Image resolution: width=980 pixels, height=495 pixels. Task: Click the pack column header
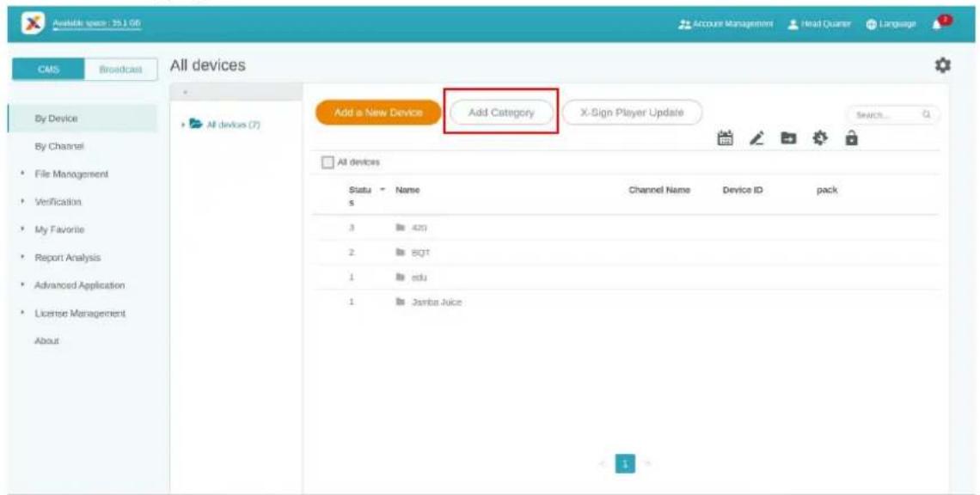(x=826, y=189)
